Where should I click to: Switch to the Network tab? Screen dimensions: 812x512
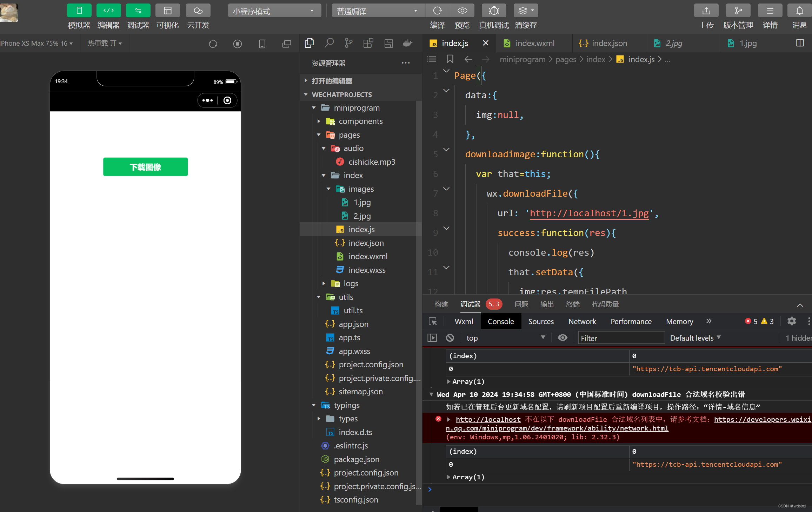(x=582, y=321)
